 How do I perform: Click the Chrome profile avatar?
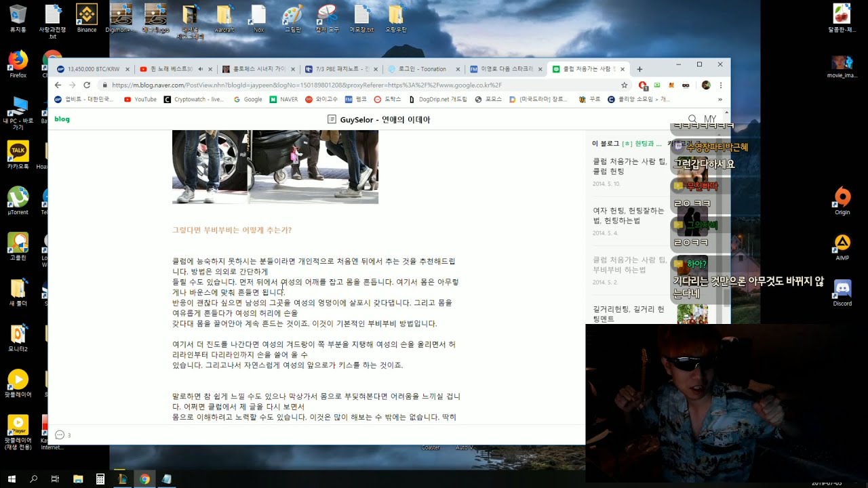[x=706, y=85]
